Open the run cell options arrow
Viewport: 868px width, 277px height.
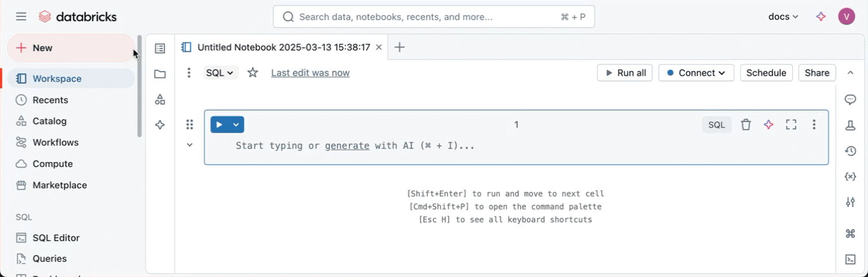236,125
